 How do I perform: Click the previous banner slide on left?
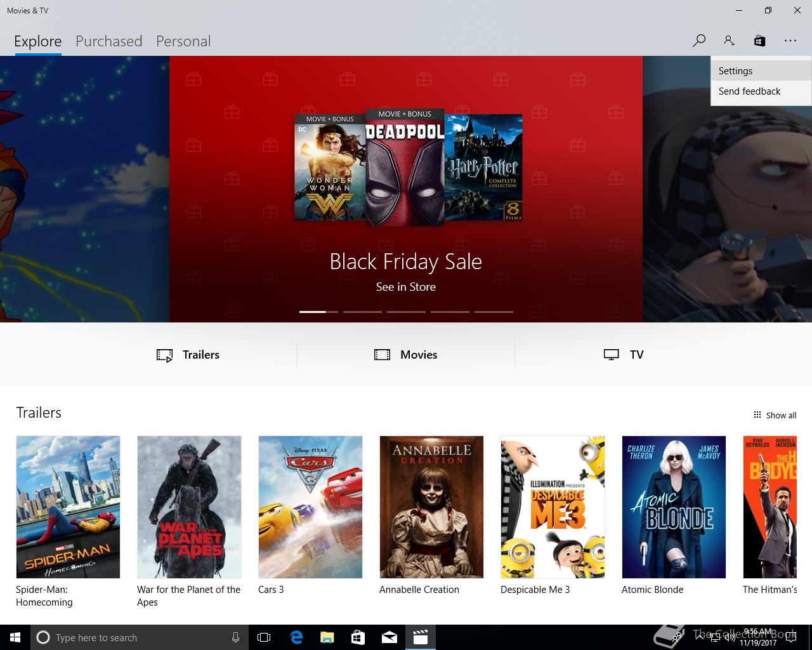pos(84,189)
